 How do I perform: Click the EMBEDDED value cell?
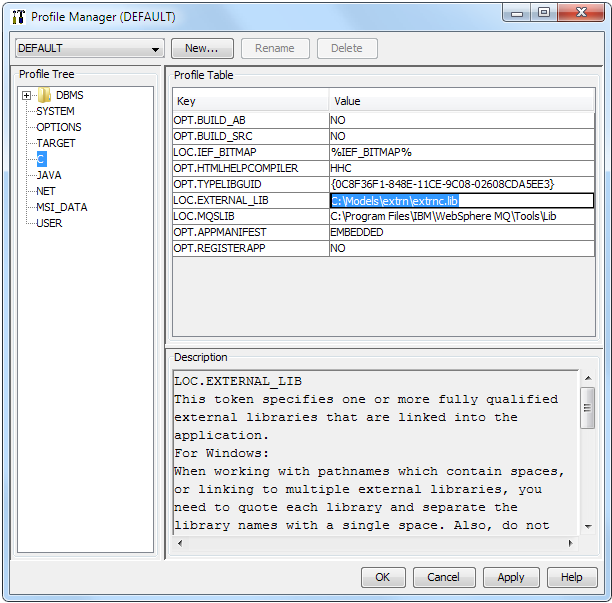[462, 232]
